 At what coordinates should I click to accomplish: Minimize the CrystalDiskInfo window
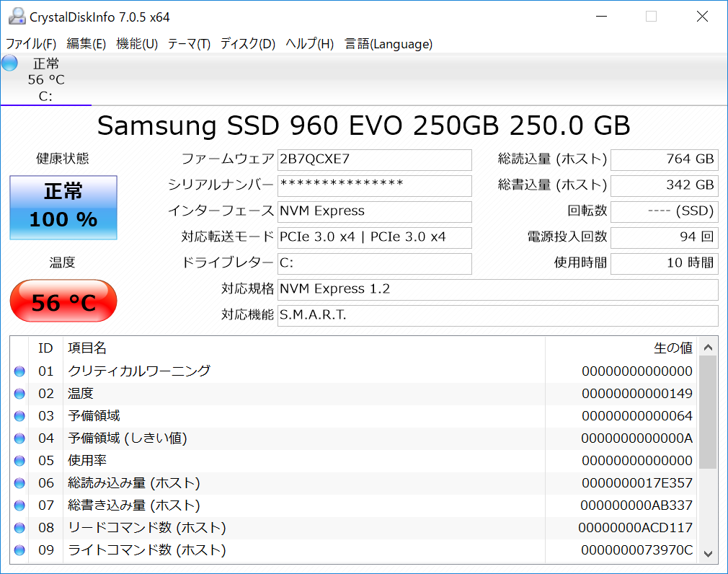(602, 17)
